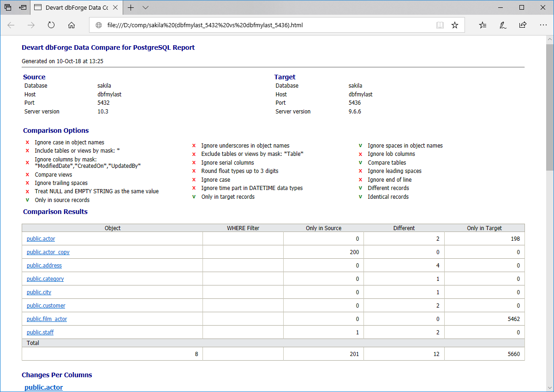Click the public.staff link

40,333
